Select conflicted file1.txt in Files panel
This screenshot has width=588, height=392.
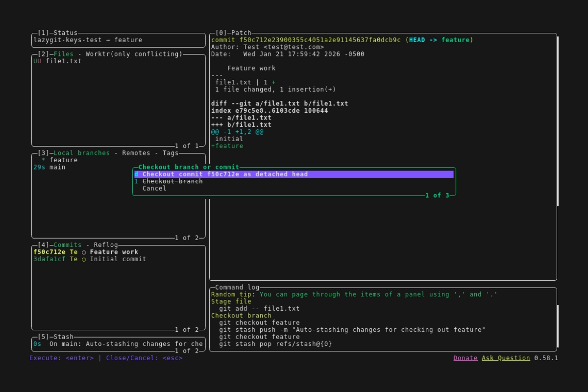(63, 61)
